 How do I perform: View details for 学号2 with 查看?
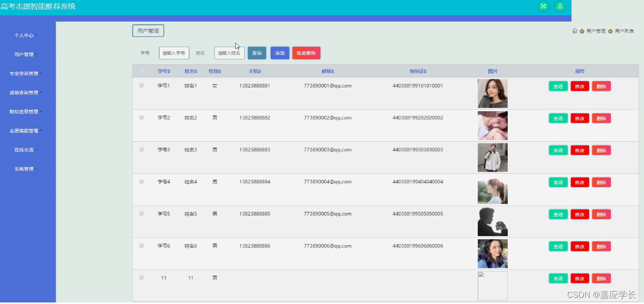coord(558,118)
